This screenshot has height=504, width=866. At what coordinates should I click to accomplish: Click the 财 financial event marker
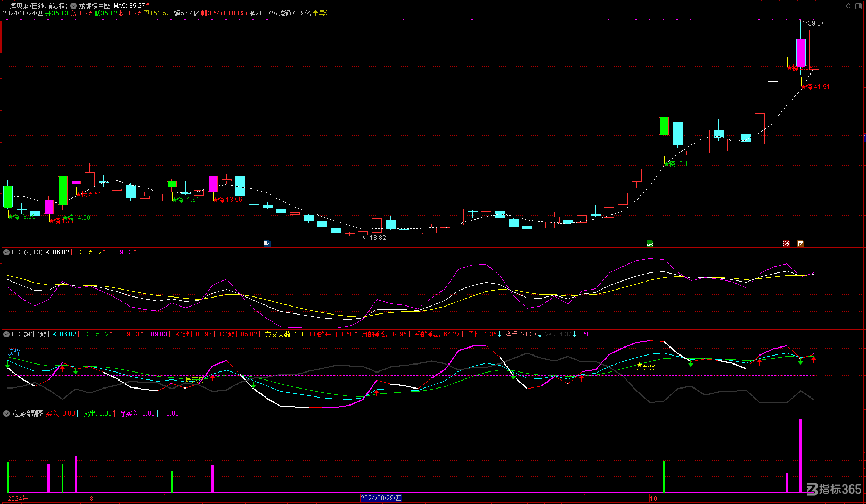coord(267,244)
